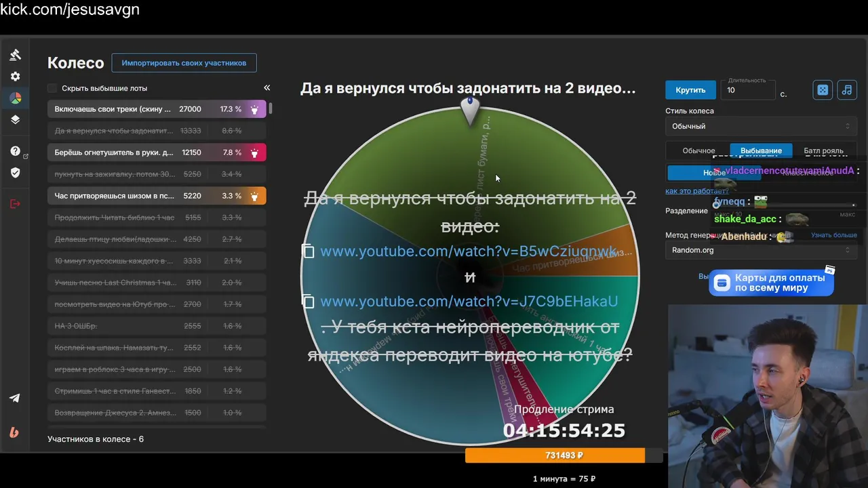Select crossed-out lot 'Продолжить Читать библию 1 час'
Screen dimensions: 868x488
pyautogui.click(x=157, y=218)
